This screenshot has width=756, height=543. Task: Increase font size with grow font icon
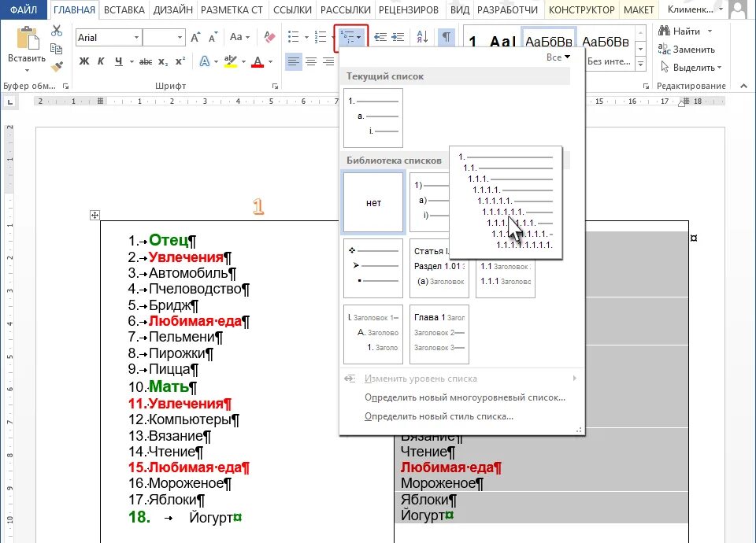tap(195, 37)
